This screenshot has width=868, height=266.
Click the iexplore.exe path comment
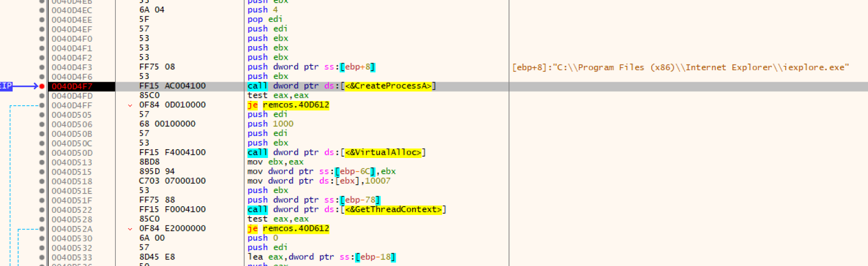click(x=680, y=67)
